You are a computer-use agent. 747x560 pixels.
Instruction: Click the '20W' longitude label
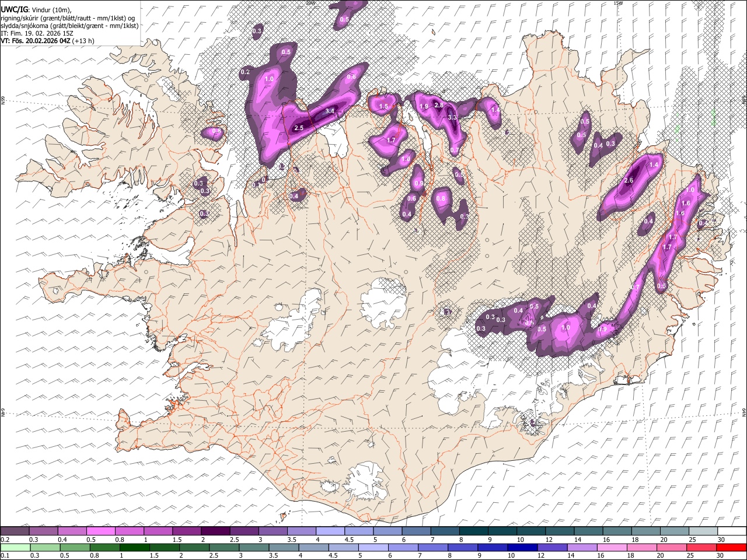click(x=311, y=3)
